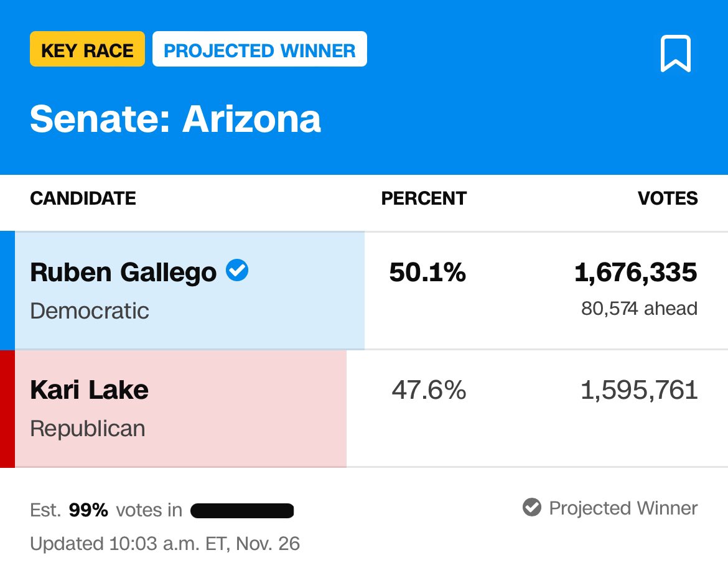Image resolution: width=728 pixels, height=578 pixels.
Task: Click the CANDIDATE column header
Action: (83, 198)
